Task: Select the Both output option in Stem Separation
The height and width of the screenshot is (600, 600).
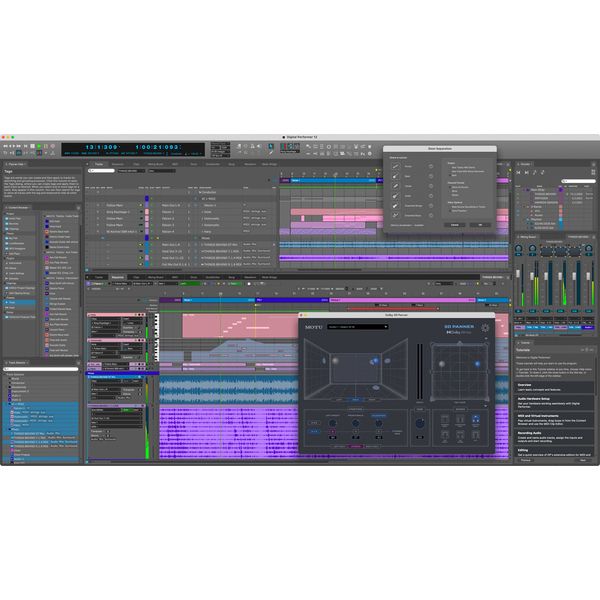Action: 453,175
